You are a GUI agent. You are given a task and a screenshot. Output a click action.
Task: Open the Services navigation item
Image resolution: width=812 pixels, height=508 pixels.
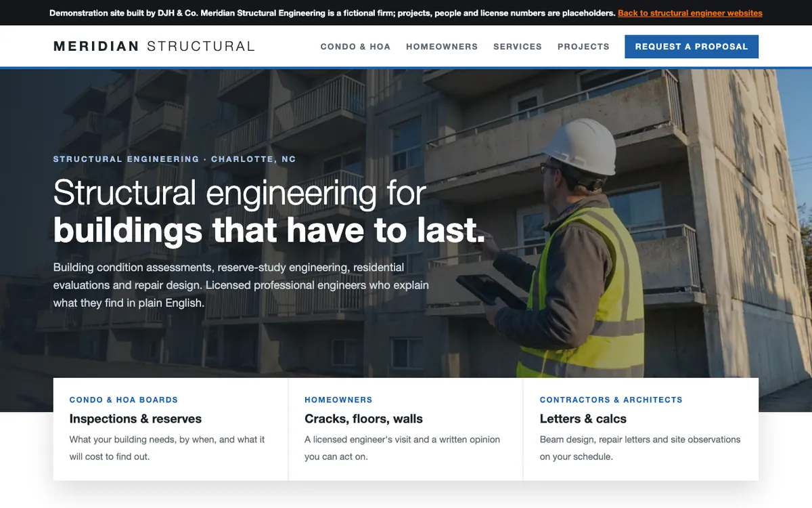pos(518,47)
